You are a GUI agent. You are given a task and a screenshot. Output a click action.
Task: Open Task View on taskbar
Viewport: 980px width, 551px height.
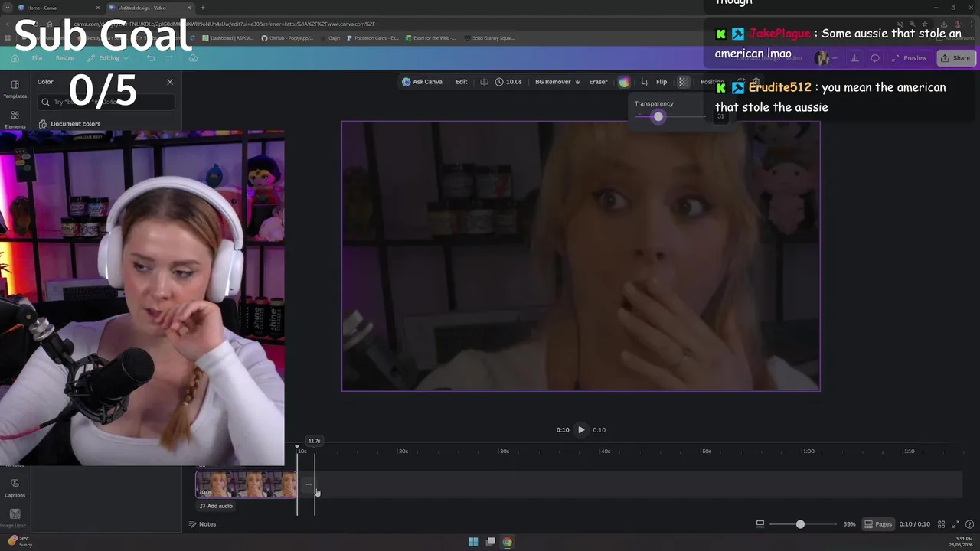pyautogui.click(x=490, y=542)
